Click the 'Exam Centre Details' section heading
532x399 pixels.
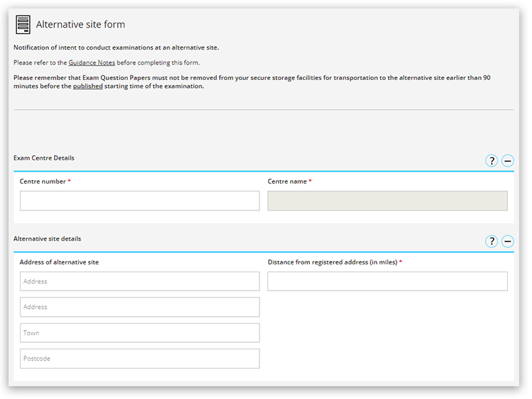[44, 158]
